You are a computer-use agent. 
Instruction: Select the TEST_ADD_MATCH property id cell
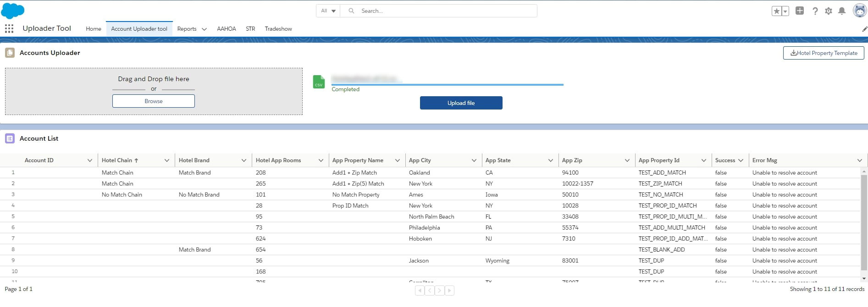(662, 173)
